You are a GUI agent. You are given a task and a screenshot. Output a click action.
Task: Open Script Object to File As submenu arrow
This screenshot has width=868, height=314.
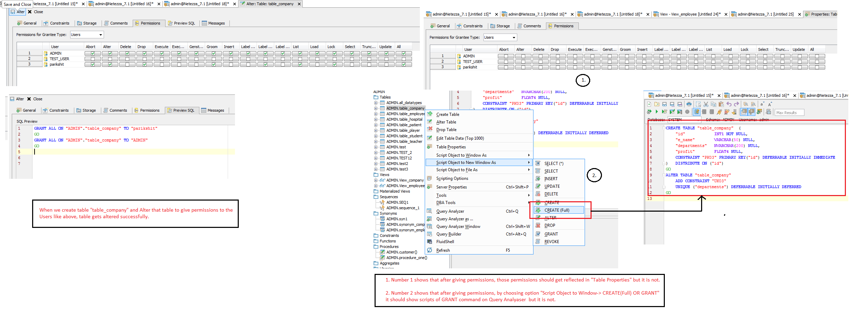pos(529,169)
